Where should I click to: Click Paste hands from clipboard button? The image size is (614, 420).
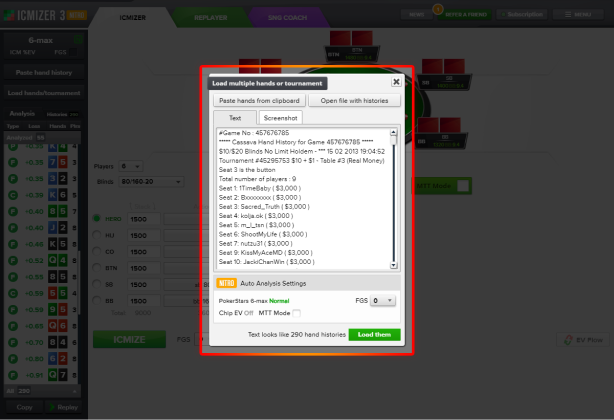coord(259,101)
